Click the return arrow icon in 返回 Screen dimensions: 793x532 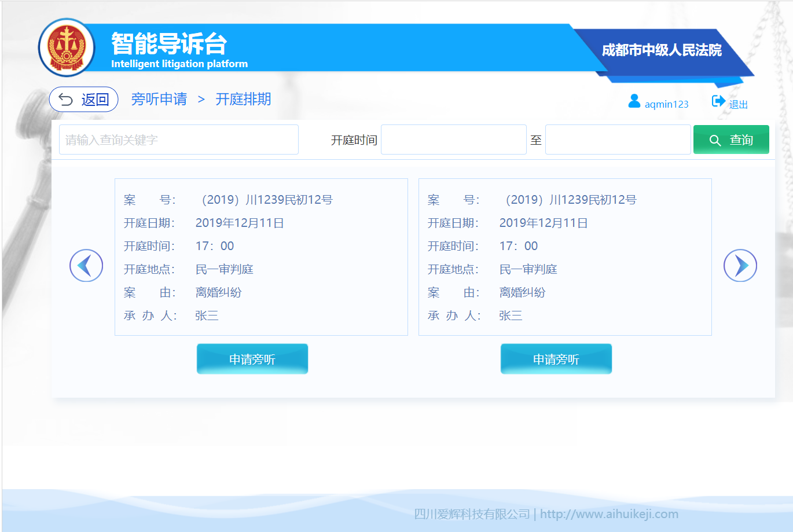point(65,100)
